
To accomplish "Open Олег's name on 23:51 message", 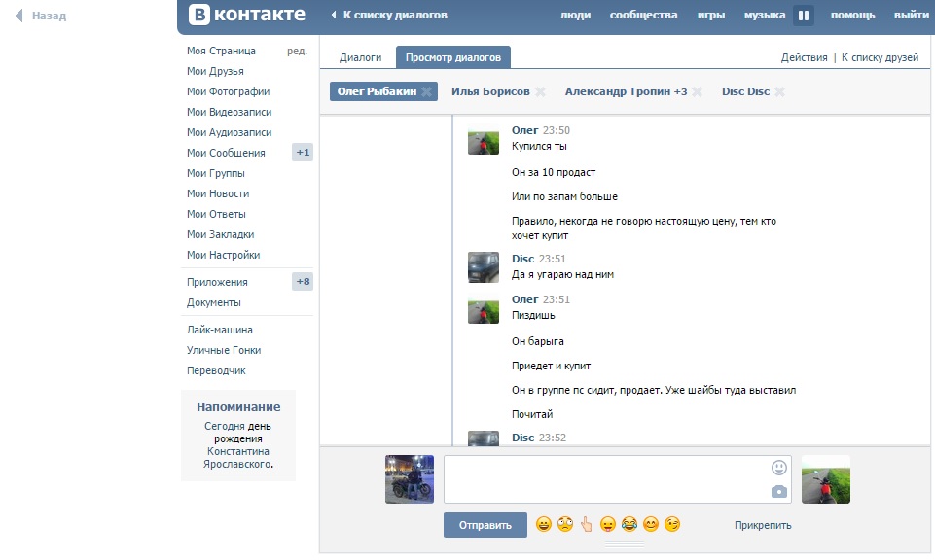I will [x=524, y=299].
